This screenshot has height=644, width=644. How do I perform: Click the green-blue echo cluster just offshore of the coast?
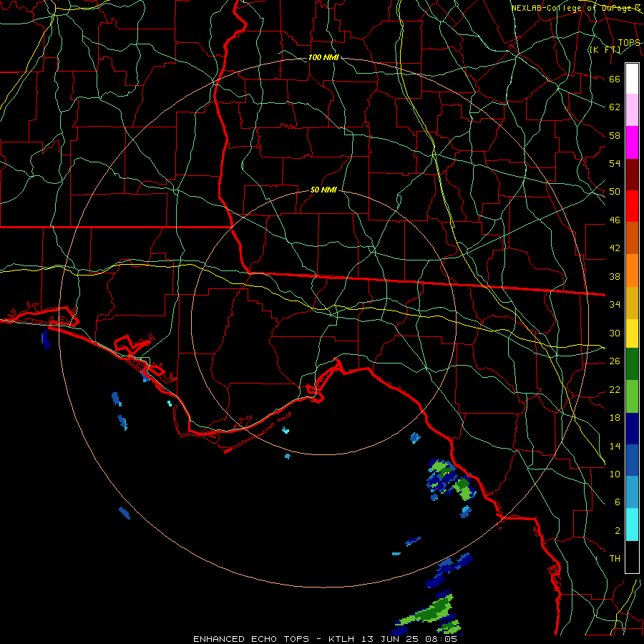coord(451,479)
